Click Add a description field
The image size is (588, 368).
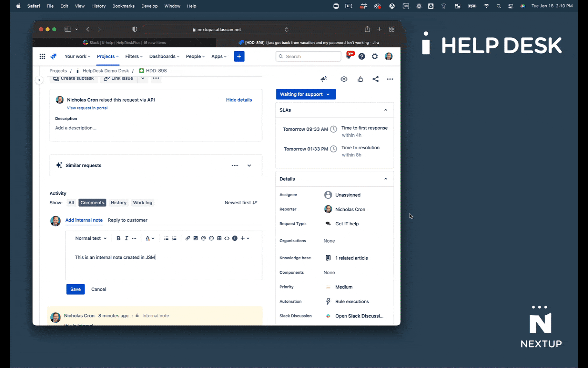[x=76, y=128]
